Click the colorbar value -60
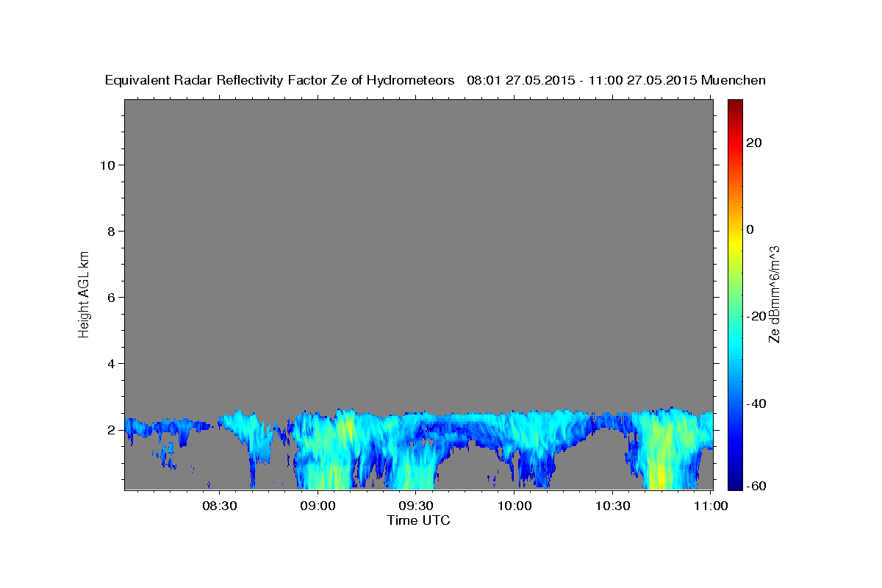The image size is (882, 588). (x=757, y=486)
